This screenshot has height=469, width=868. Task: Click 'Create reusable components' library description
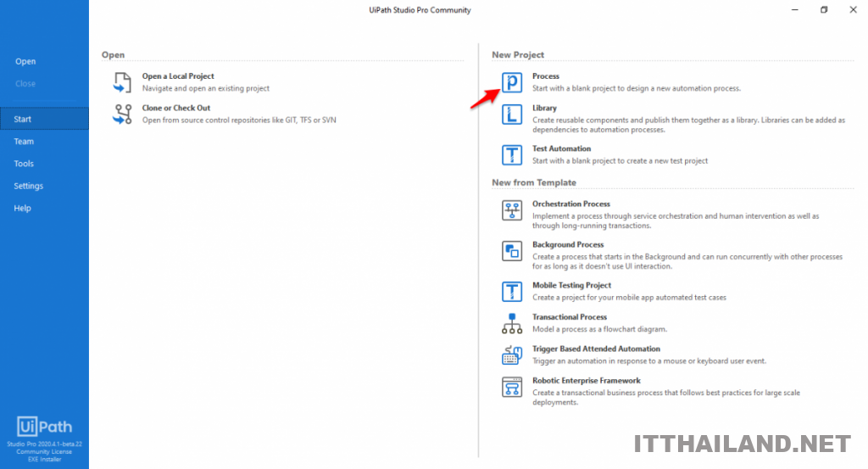pos(688,125)
